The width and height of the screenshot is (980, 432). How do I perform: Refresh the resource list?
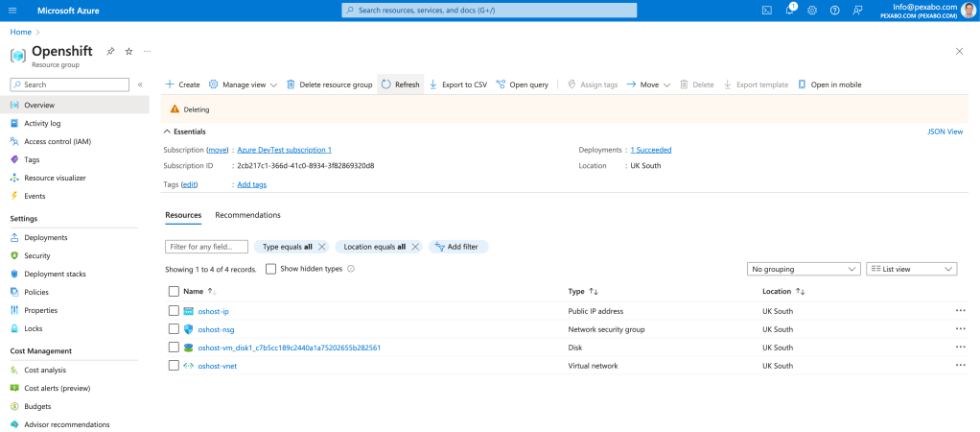click(401, 84)
